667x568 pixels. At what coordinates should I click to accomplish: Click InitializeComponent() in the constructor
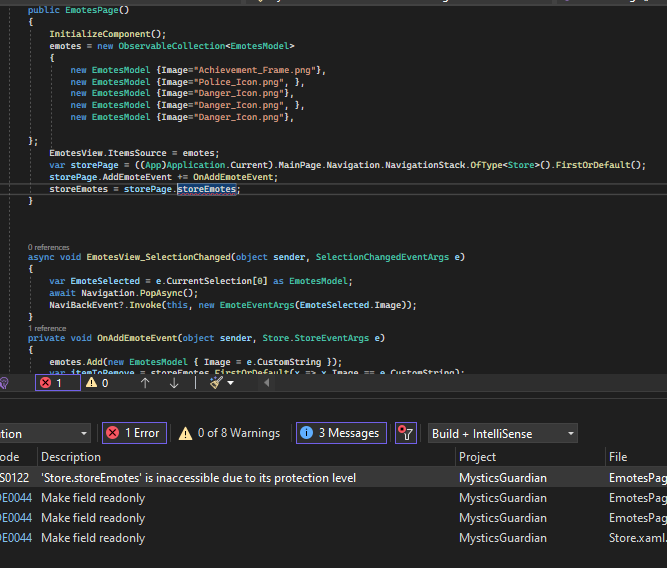pos(108,34)
